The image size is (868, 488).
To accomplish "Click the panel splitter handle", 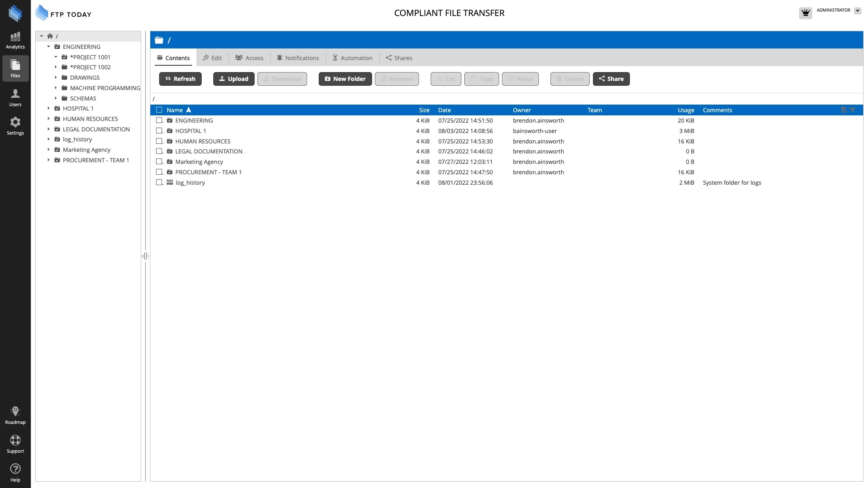I will (x=145, y=256).
